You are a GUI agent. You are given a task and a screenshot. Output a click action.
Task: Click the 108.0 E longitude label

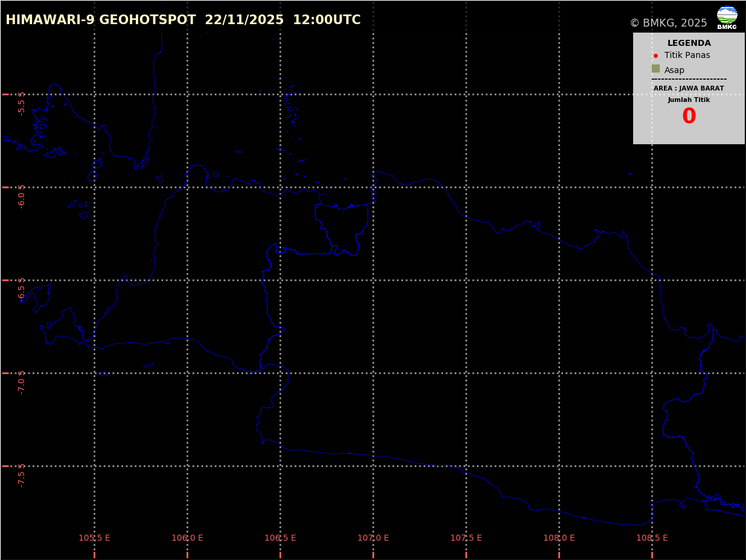click(559, 538)
